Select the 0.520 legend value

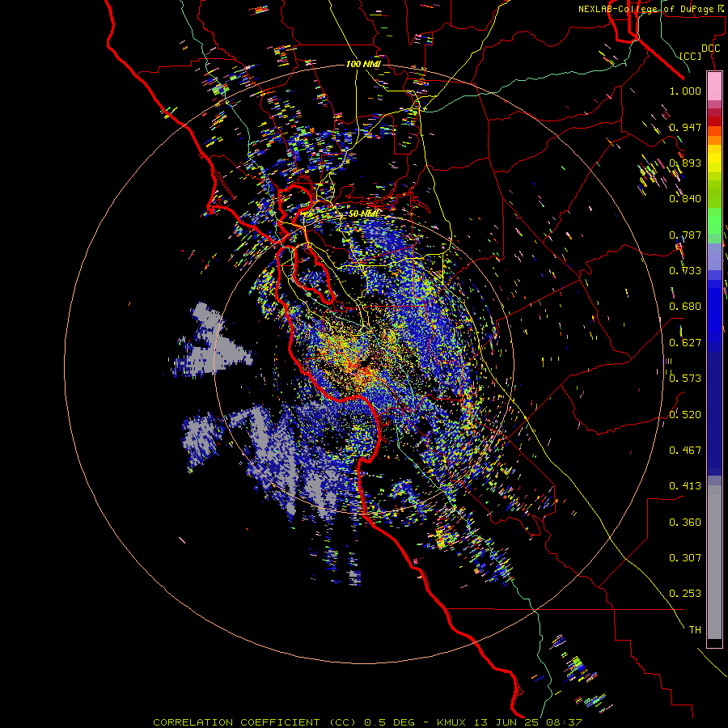pyautogui.click(x=685, y=415)
